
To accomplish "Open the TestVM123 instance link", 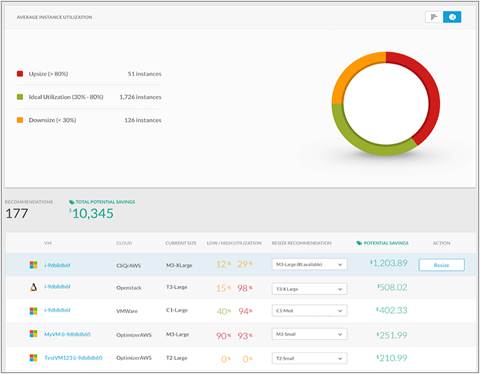I will [x=73, y=358].
